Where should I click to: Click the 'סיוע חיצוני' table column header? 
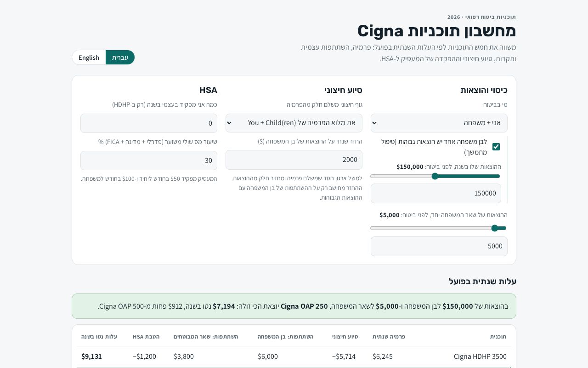(345, 337)
